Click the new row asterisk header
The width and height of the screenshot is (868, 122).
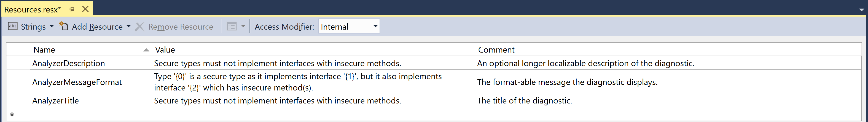pos(18,114)
